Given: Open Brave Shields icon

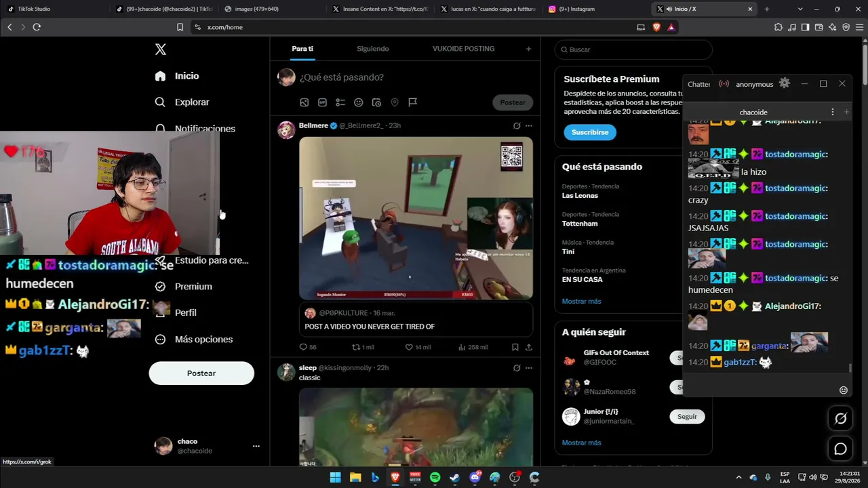Looking at the screenshot, I should [656, 27].
